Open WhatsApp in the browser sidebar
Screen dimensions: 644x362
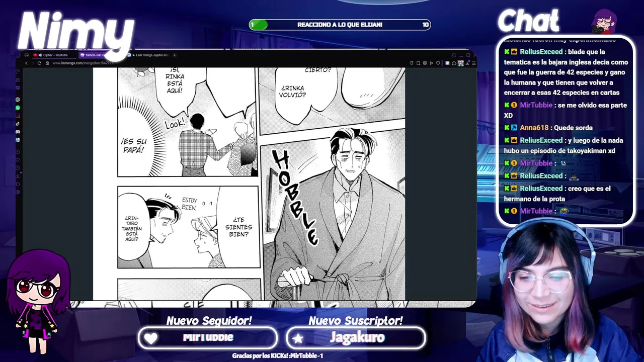(x=18, y=108)
